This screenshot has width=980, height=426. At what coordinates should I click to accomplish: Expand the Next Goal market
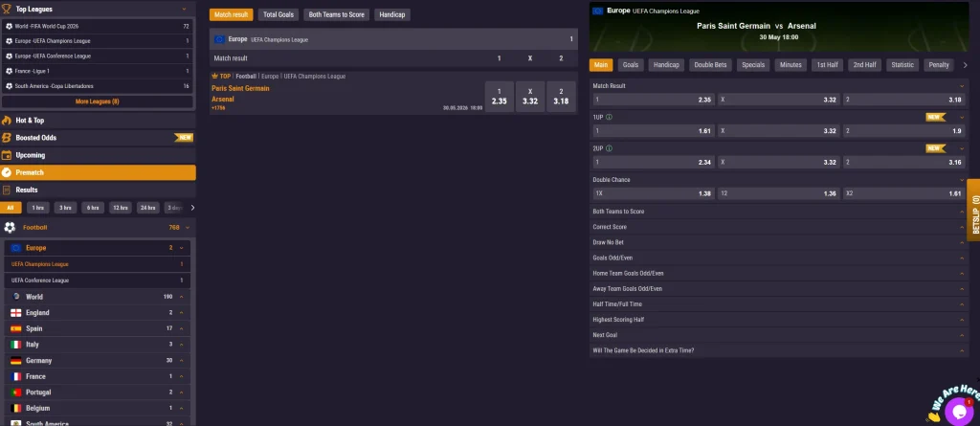779,335
